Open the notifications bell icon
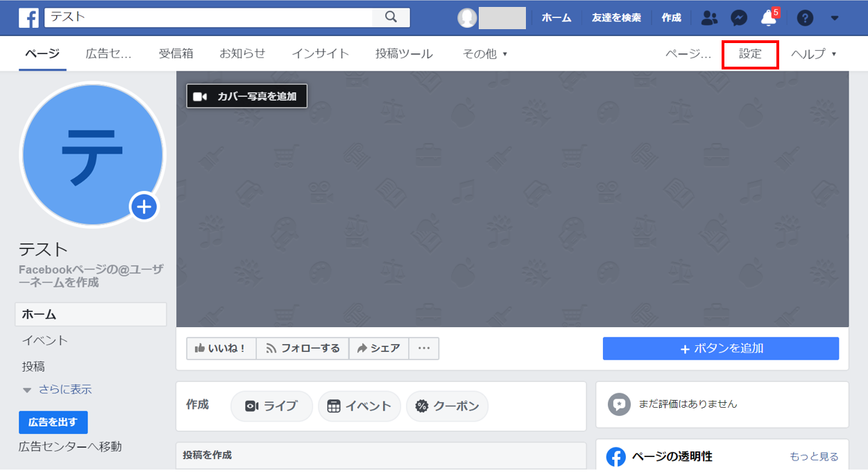 [769, 18]
